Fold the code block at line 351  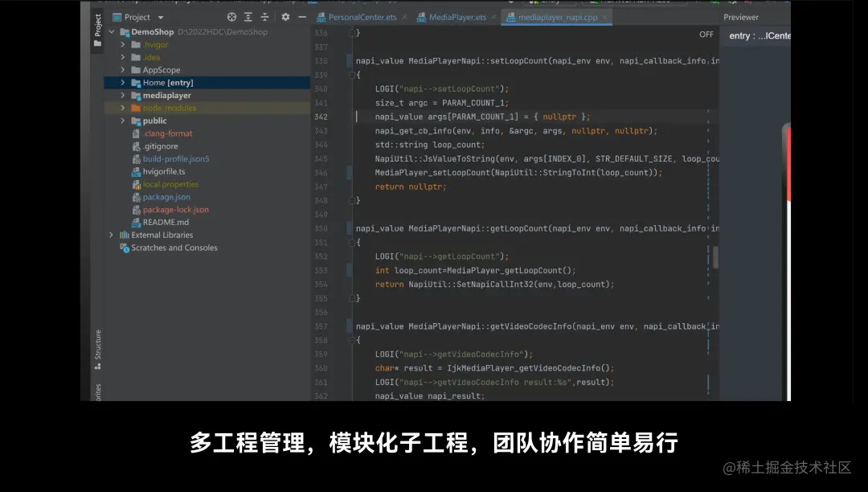(x=351, y=243)
